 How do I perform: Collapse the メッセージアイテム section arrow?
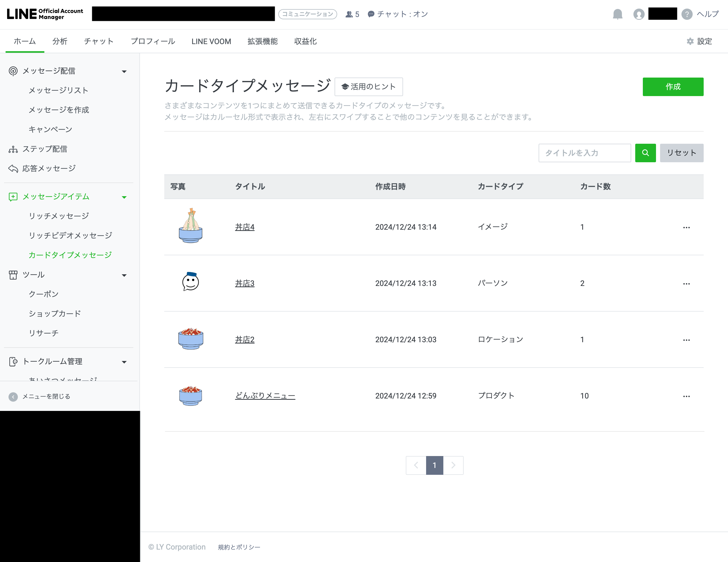point(124,197)
